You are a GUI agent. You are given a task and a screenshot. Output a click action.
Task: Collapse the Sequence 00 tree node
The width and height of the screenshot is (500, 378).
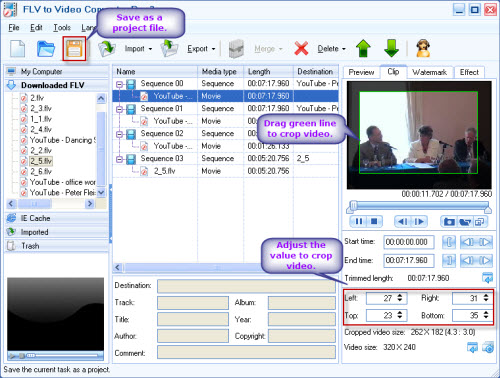tap(119, 84)
